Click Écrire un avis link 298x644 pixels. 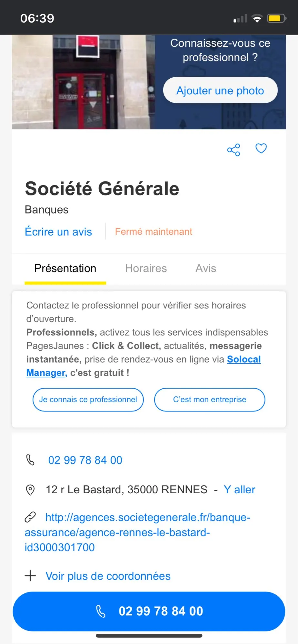coord(58,232)
